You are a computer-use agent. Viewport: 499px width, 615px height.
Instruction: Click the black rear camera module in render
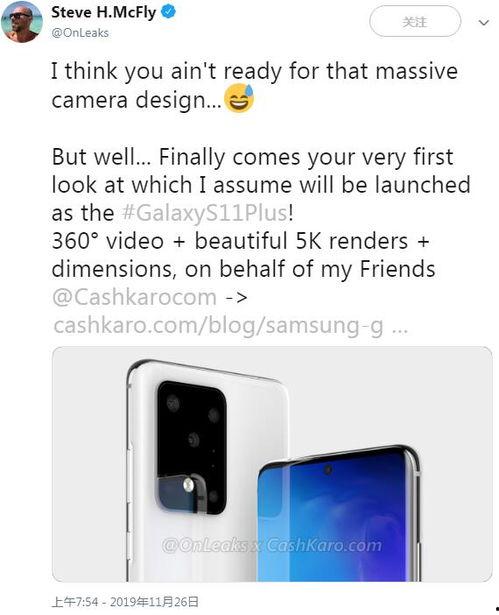(192, 448)
